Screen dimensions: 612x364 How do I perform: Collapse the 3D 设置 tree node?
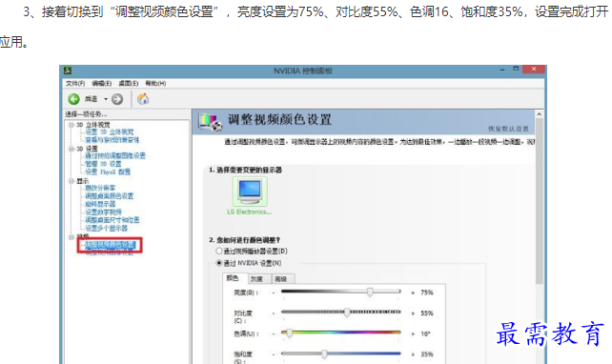pos(71,149)
